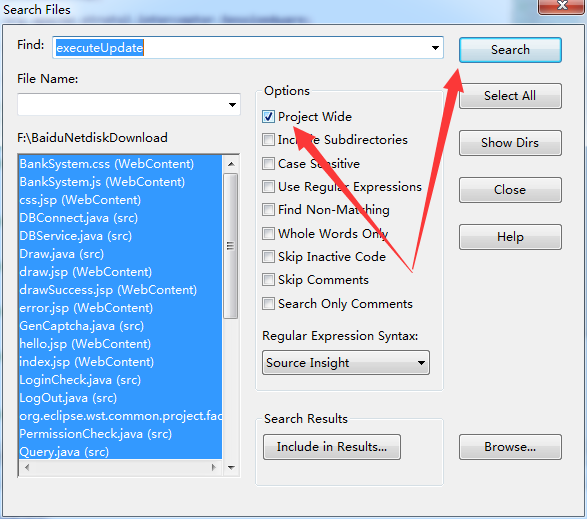
Task: Tick Skip Inactive Code checkbox
Action: coord(268,257)
